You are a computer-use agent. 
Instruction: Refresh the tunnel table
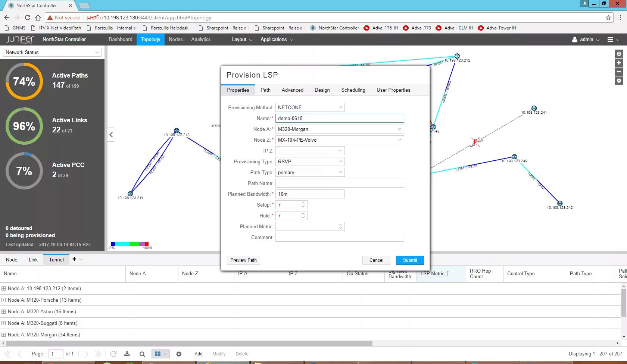[113, 354]
